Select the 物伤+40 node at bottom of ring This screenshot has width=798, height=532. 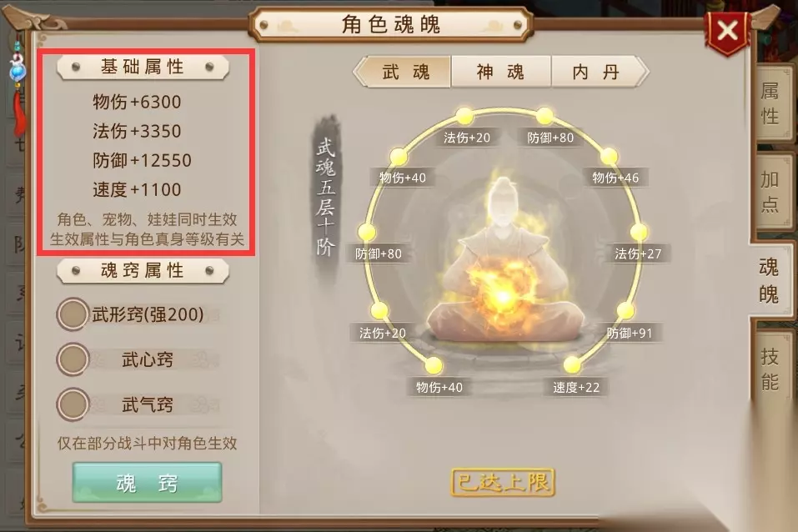(x=433, y=365)
